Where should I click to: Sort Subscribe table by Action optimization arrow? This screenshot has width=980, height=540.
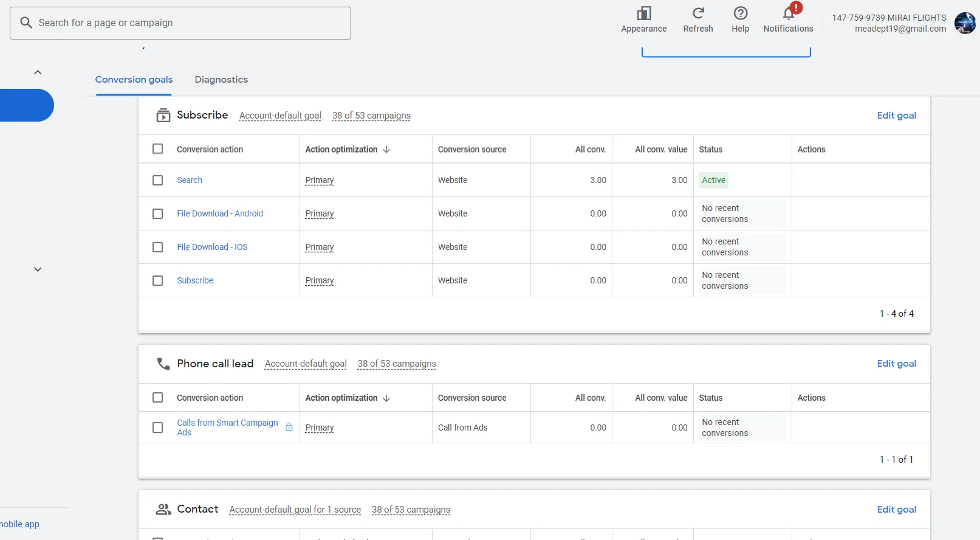(x=386, y=150)
